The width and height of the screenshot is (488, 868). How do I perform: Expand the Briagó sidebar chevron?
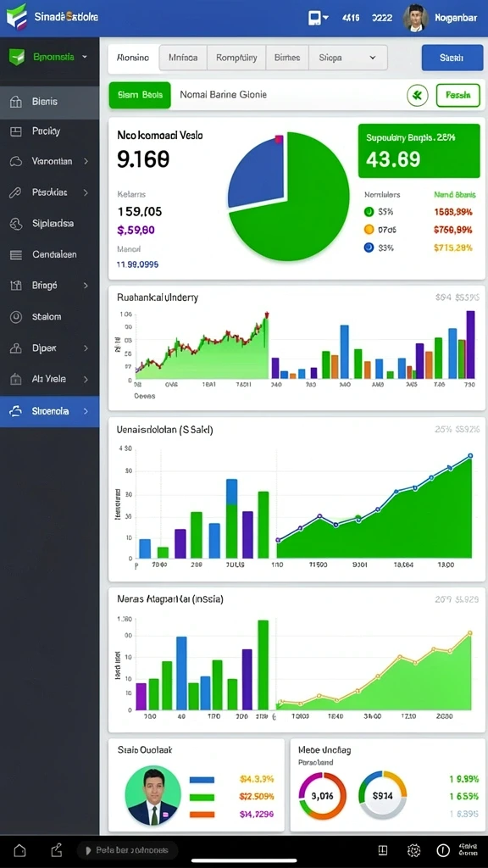click(86, 286)
